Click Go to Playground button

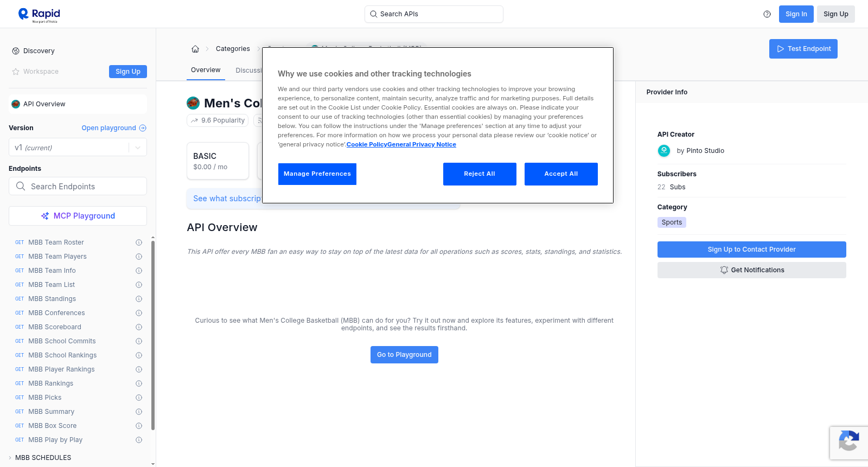point(404,355)
